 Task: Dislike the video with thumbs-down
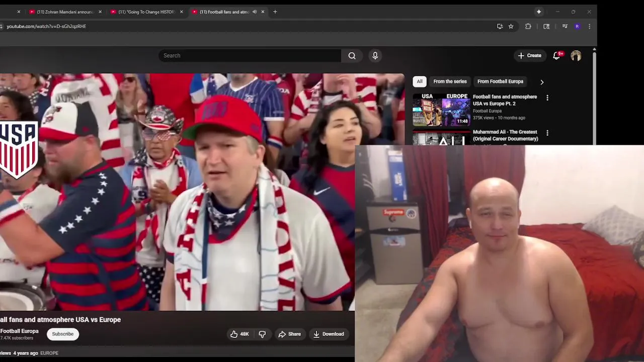click(x=262, y=334)
